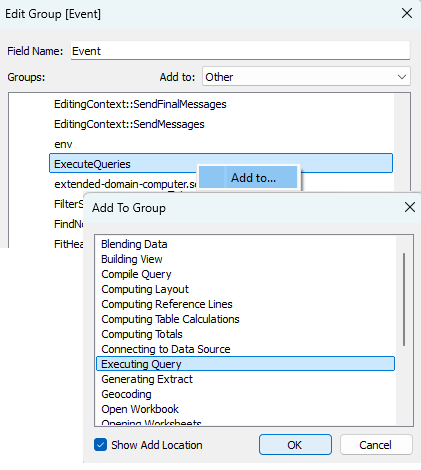Select Executing Query in group list
The image size is (421, 470).
point(245,364)
